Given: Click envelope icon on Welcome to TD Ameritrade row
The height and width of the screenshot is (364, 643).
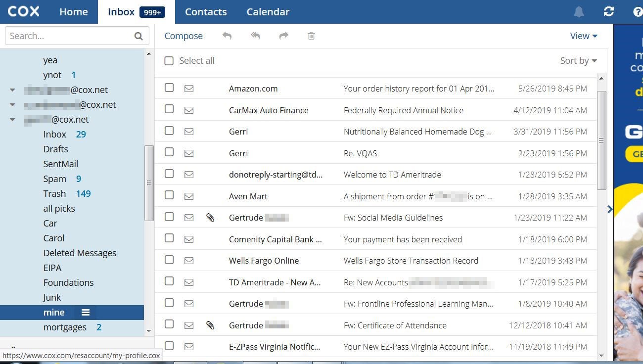Looking at the screenshot, I should click(189, 175).
